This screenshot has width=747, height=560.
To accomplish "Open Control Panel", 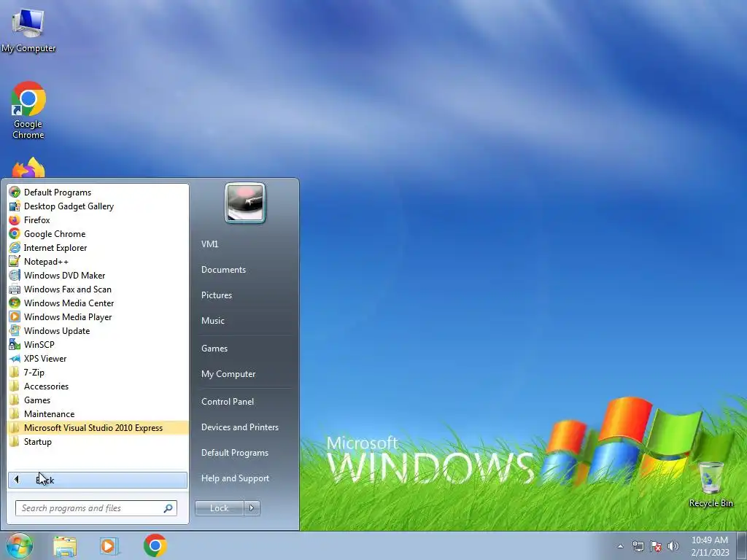I will coord(228,402).
